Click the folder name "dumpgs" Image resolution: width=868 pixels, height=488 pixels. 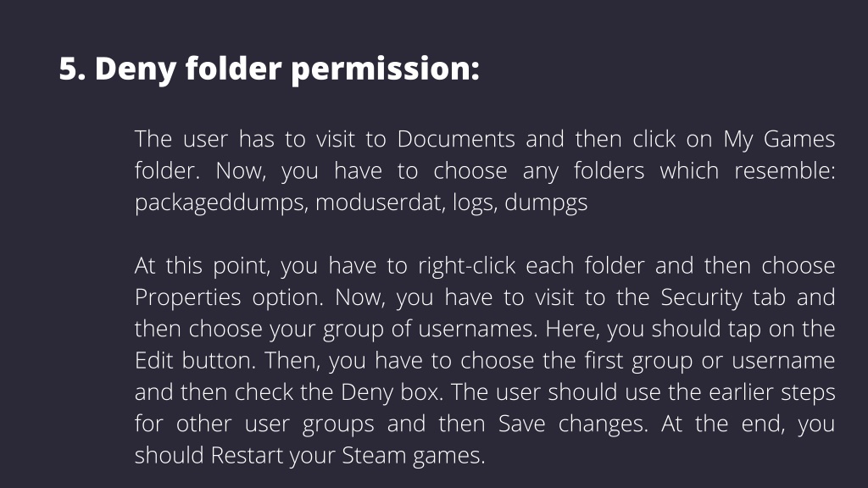(546, 203)
